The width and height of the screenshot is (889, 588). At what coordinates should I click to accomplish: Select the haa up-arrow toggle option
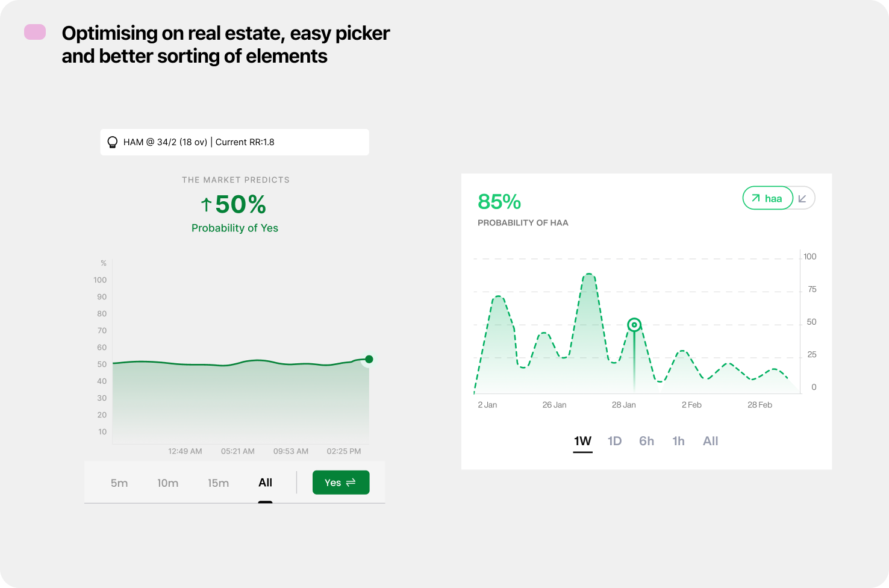click(767, 198)
